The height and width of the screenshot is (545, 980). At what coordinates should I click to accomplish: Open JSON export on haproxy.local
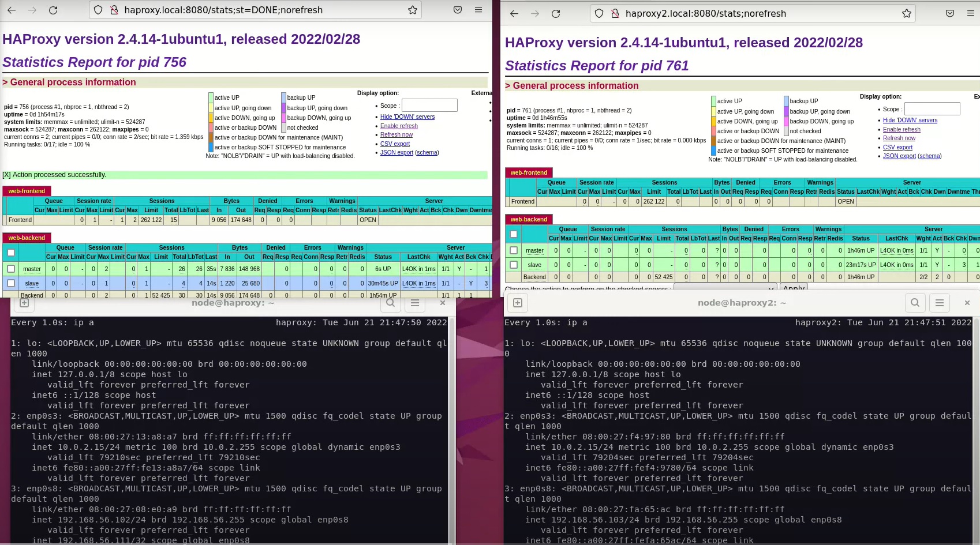pyautogui.click(x=397, y=152)
